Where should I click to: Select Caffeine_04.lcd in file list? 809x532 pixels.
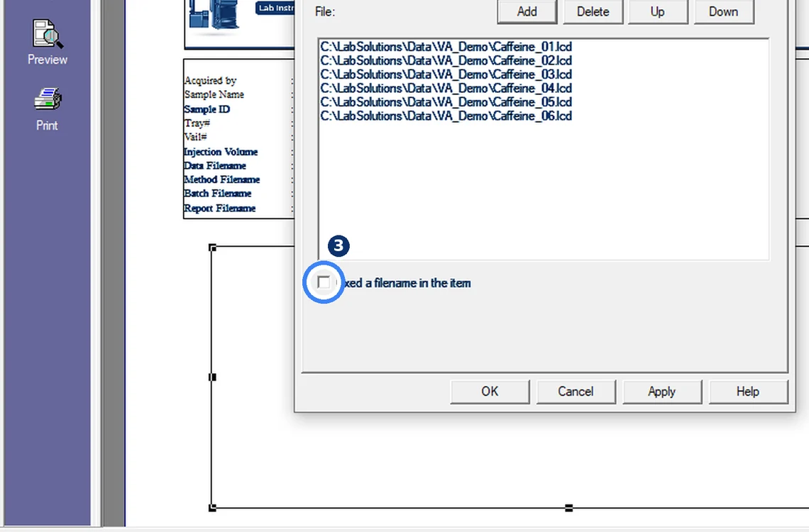point(446,89)
